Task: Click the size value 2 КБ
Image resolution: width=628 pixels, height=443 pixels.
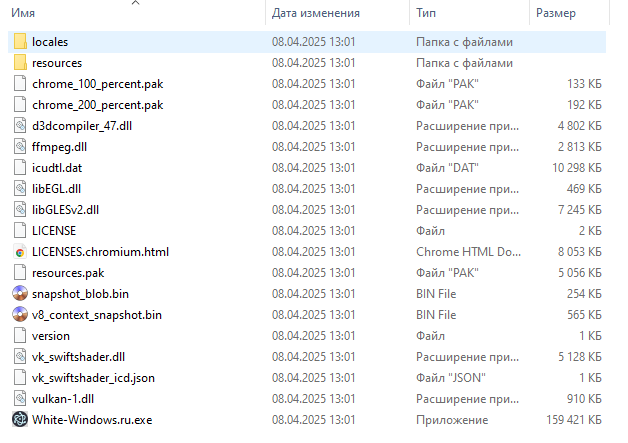Action: click(x=590, y=231)
